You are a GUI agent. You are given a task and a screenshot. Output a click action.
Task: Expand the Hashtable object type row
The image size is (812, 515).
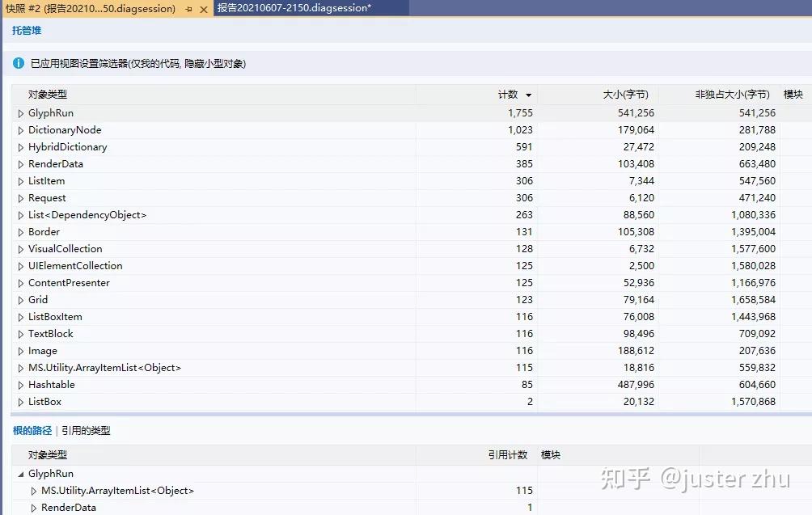pos(19,384)
